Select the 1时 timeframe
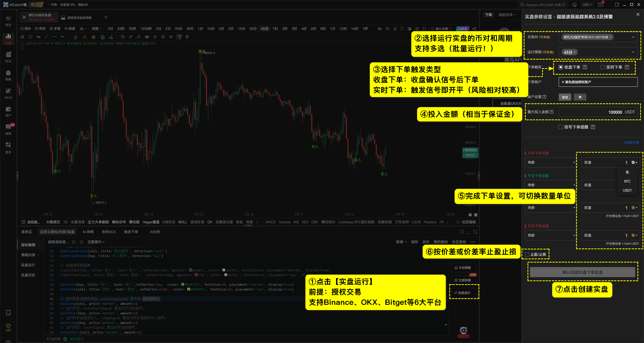The width and height of the screenshot is (644, 343). [275, 29]
